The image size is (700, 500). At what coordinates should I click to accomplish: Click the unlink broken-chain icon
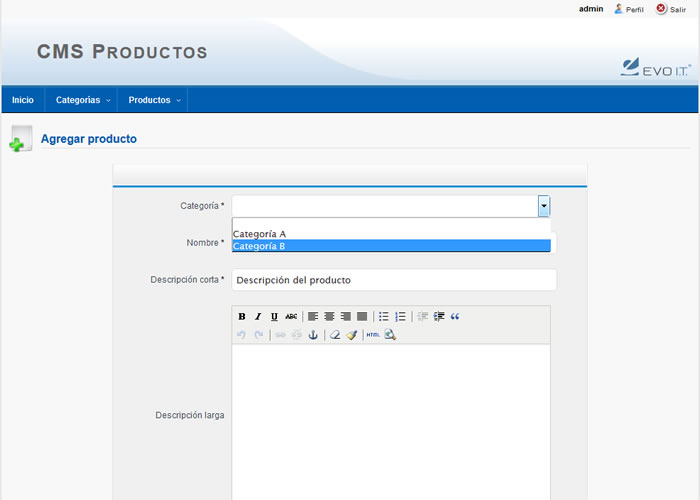296,334
